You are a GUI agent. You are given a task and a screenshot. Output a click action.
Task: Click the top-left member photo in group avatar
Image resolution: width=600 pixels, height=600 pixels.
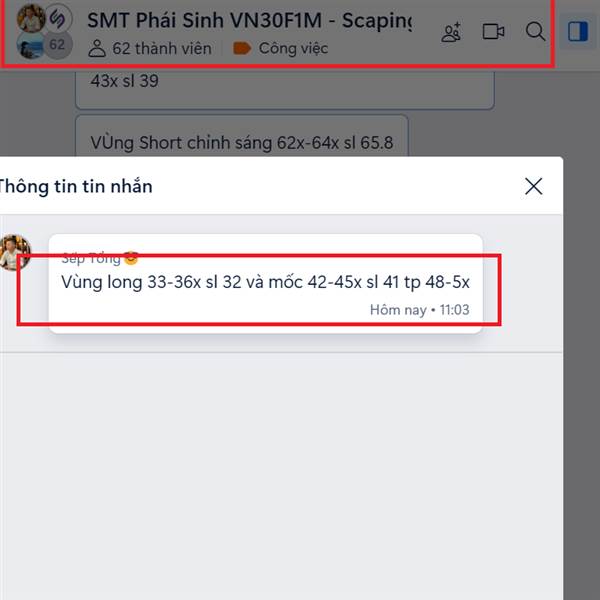click(x=31, y=18)
